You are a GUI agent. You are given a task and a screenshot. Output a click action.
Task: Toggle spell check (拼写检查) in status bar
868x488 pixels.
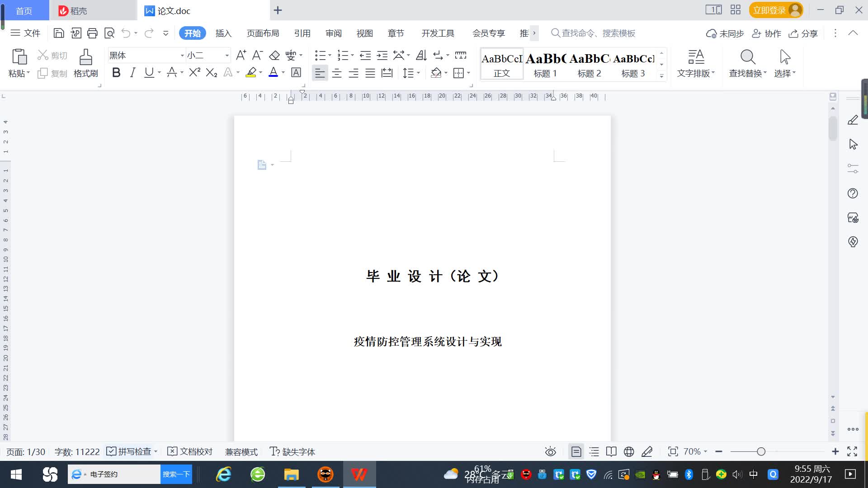pyautogui.click(x=129, y=451)
